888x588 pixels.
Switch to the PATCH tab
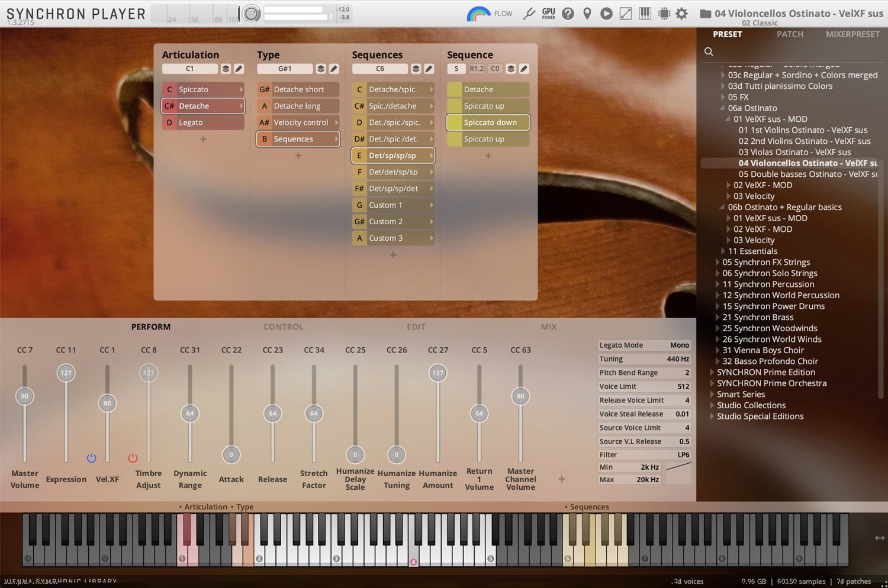[790, 34]
